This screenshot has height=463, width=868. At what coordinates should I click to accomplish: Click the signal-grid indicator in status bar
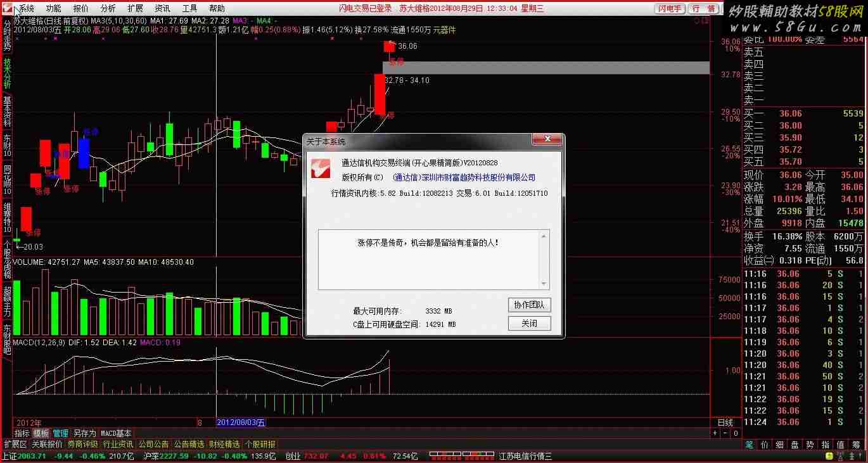click(463, 455)
